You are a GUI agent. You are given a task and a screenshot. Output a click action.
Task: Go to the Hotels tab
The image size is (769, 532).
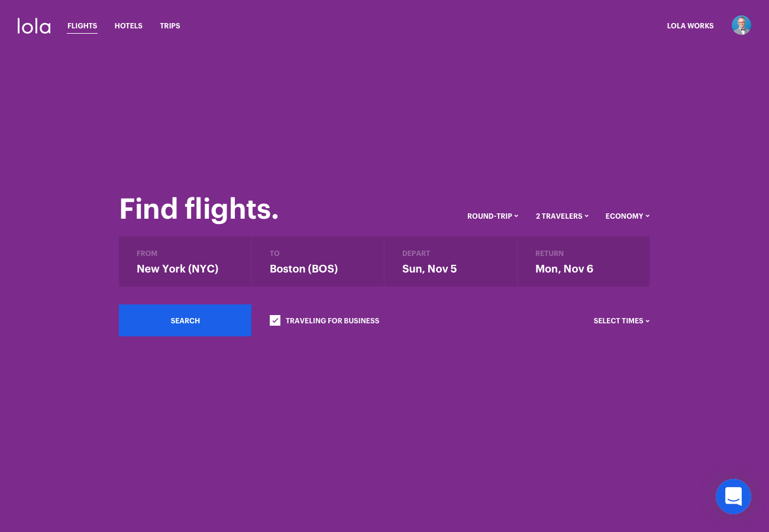[128, 26]
